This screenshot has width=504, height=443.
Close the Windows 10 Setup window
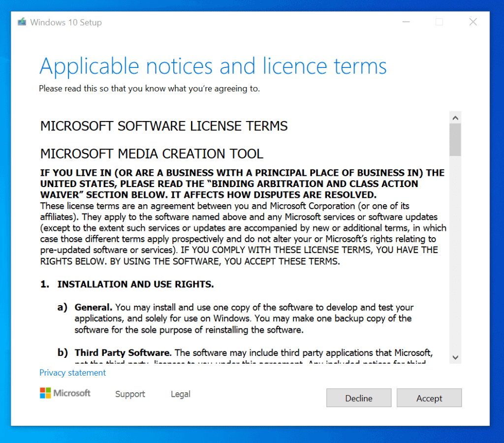coord(473,22)
